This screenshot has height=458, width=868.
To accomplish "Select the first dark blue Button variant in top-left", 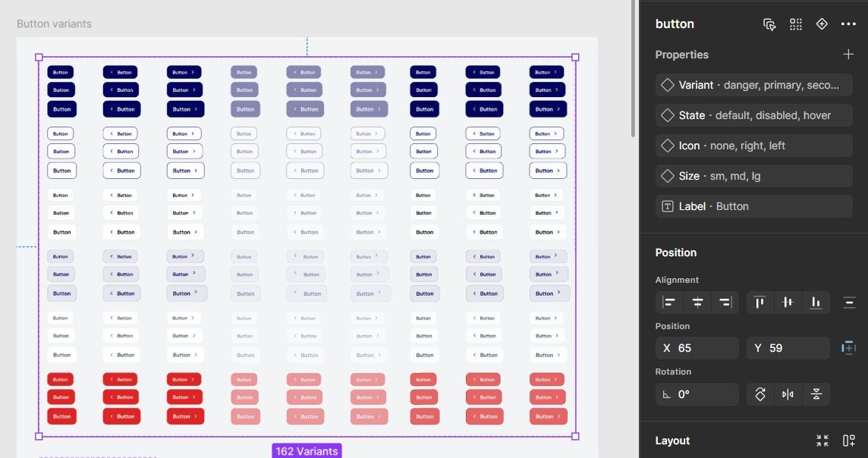I will [61, 73].
